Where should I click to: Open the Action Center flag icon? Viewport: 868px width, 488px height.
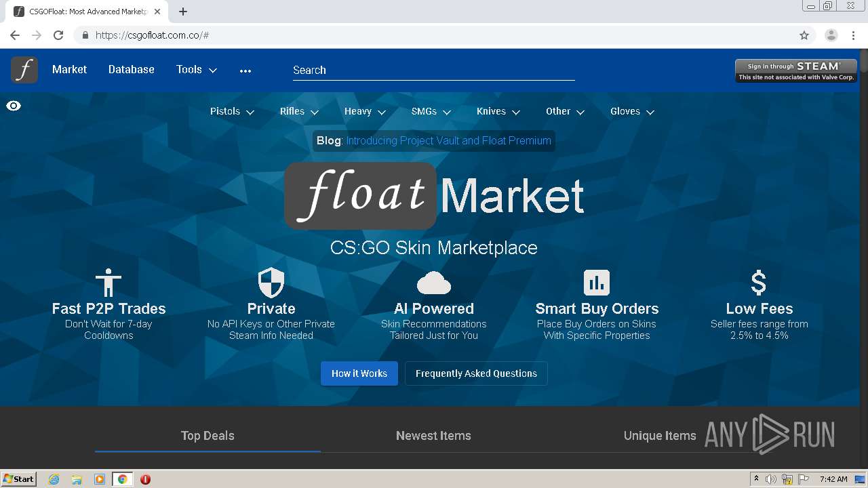(x=804, y=479)
